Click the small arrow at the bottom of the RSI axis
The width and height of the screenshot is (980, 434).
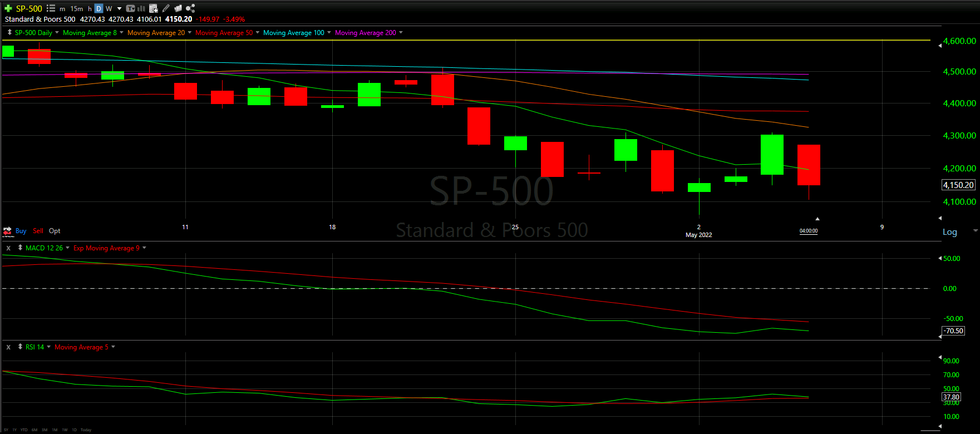pos(940,426)
